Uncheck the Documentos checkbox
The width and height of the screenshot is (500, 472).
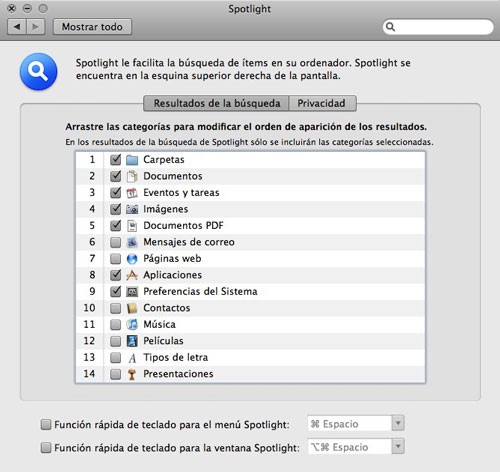116,176
